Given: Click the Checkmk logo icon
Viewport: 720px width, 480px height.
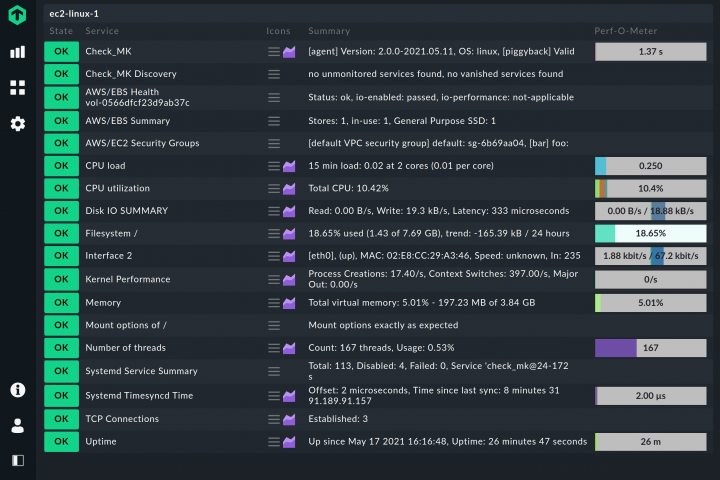Looking at the screenshot, I should (x=17, y=15).
